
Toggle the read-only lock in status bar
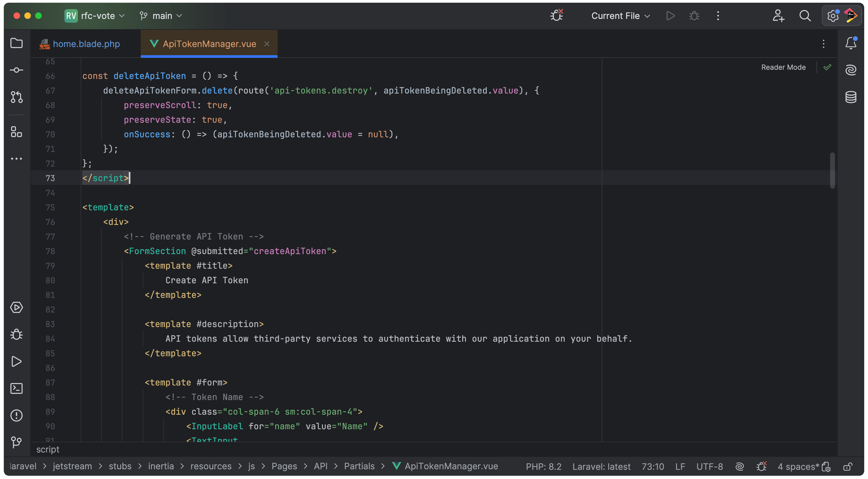tap(848, 467)
